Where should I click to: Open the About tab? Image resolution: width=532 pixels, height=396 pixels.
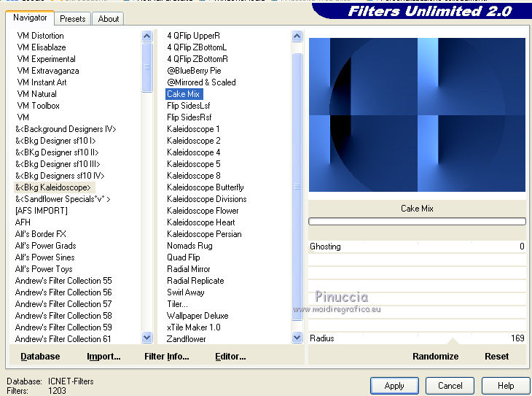[109, 19]
